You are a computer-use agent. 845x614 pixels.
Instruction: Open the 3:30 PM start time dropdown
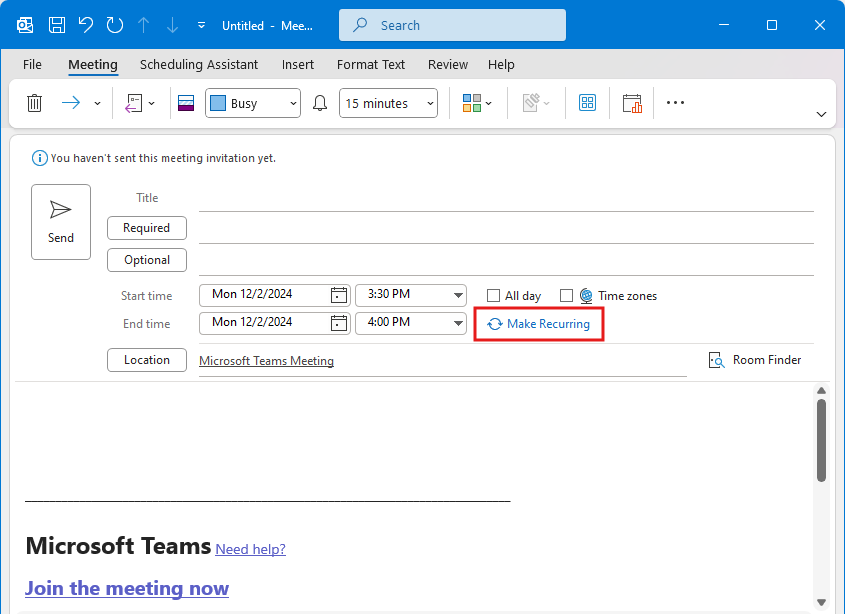(411, 294)
